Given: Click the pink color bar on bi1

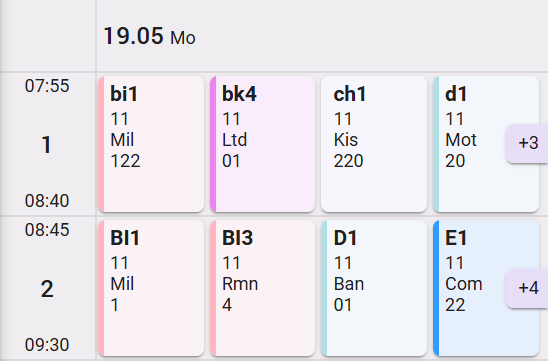Looking at the screenshot, I should 101,144.
